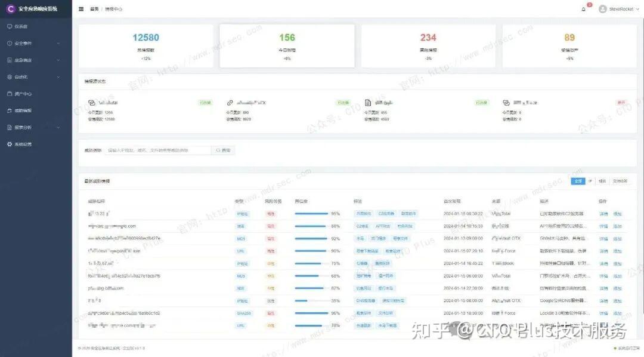Focus the threat lookup input field

pos(157,150)
